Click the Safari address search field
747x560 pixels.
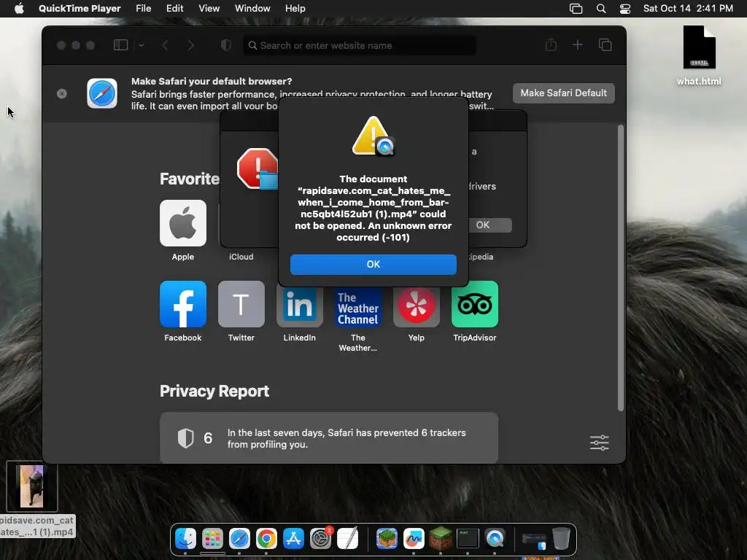(360, 45)
